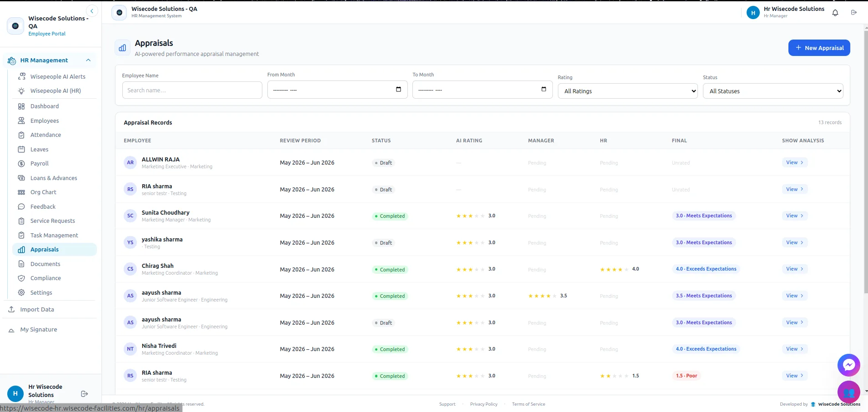Click Chirag Shah's 4.0 · Exceeds Expectations badge

pyautogui.click(x=706, y=269)
